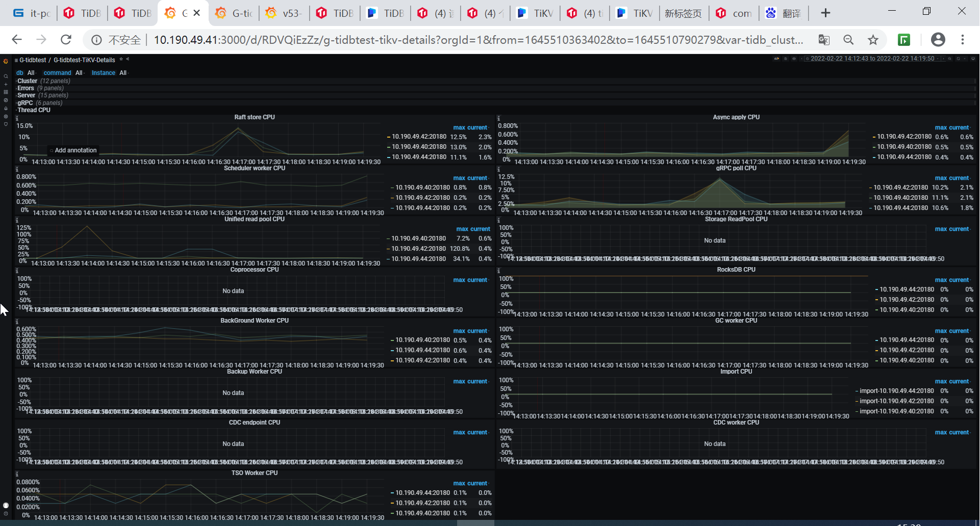This screenshot has height=526, width=980.
Task: Open the time range picker dropdown
Action: tap(872, 59)
